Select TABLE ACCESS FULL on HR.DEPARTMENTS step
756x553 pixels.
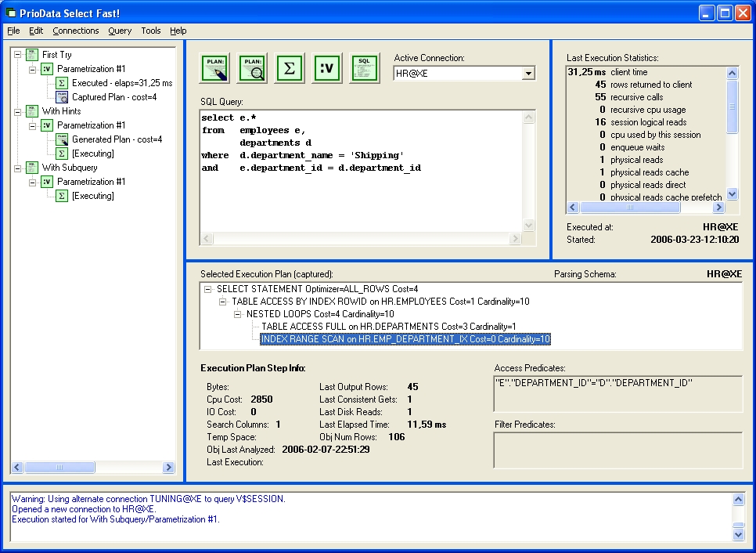click(x=389, y=327)
